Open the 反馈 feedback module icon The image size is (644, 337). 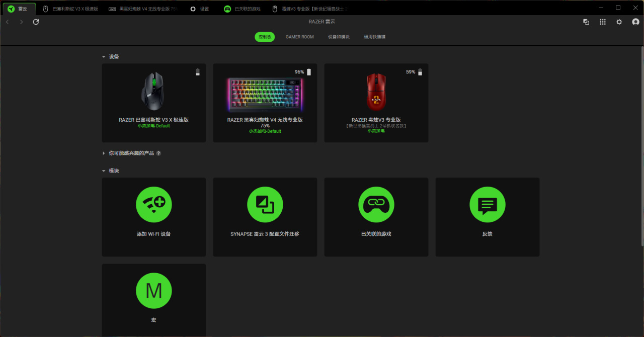point(488,204)
